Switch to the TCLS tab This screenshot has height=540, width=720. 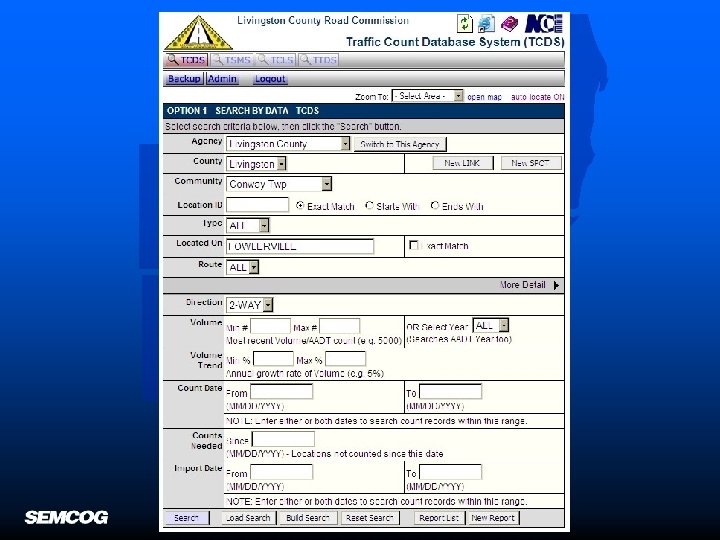[276, 60]
